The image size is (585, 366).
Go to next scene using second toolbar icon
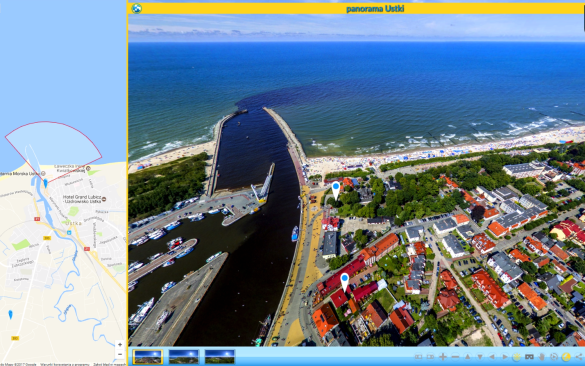coord(430,357)
